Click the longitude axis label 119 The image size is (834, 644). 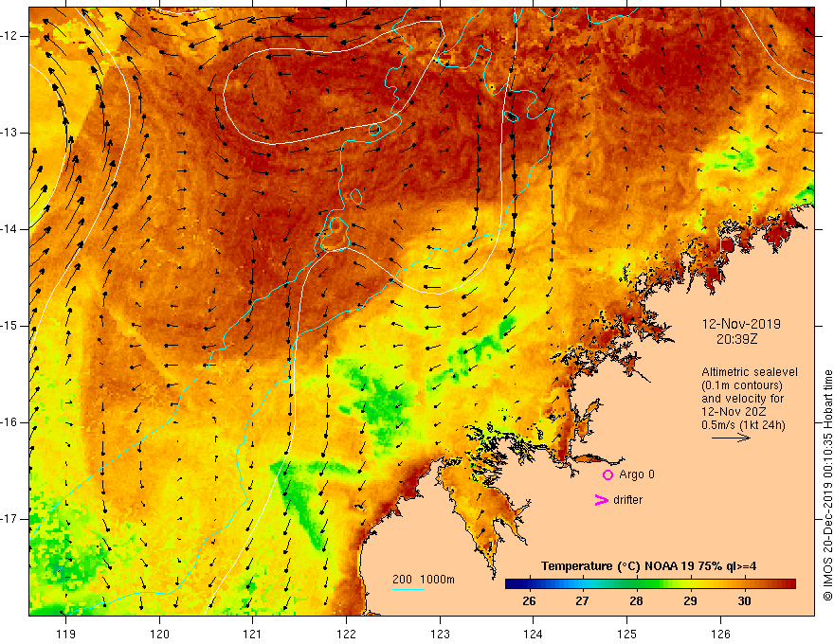click(x=66, y=634)
